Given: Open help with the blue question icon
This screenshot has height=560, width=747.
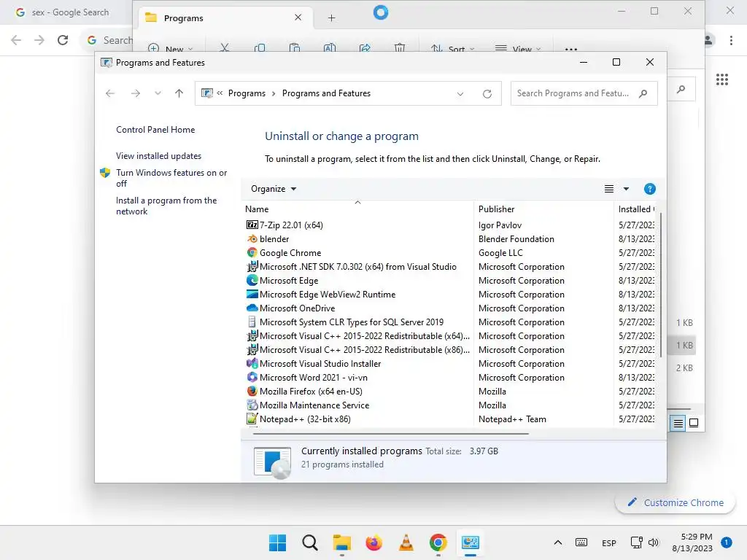Looking at the screenshot, I should 649,189.
